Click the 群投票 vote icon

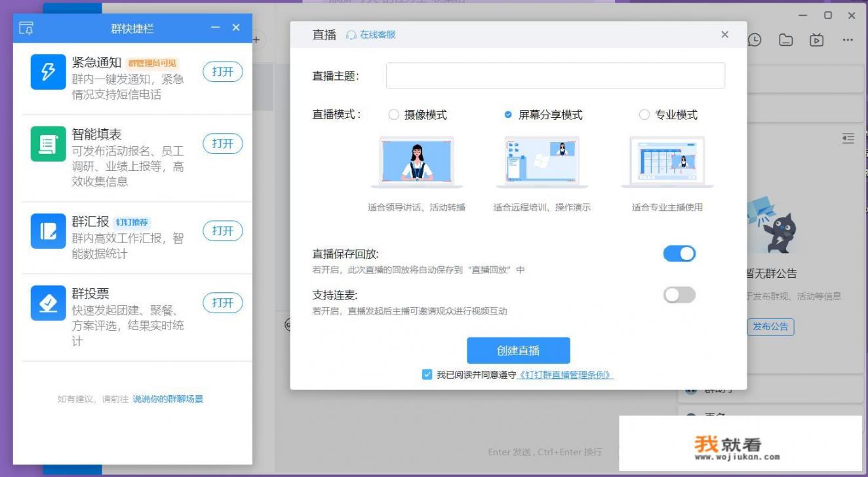pyautogui.click(x=49, y=303)
